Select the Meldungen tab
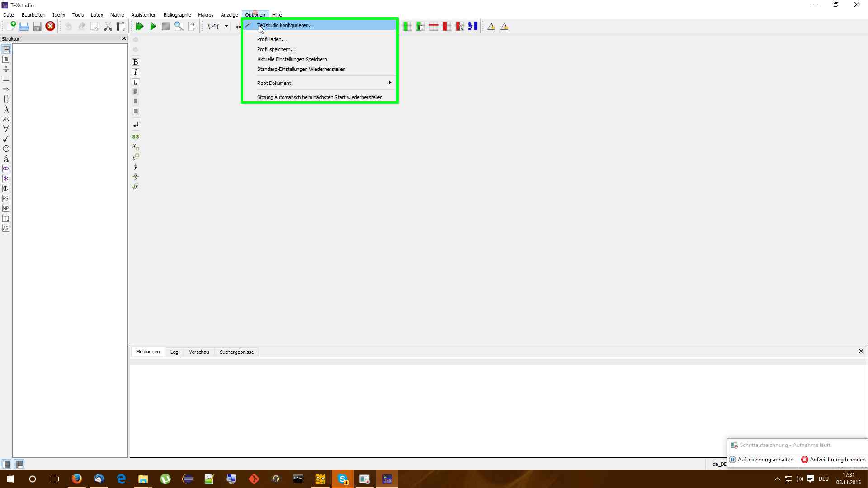Viewport: 868px width, 488px height. tap(148, 352)
